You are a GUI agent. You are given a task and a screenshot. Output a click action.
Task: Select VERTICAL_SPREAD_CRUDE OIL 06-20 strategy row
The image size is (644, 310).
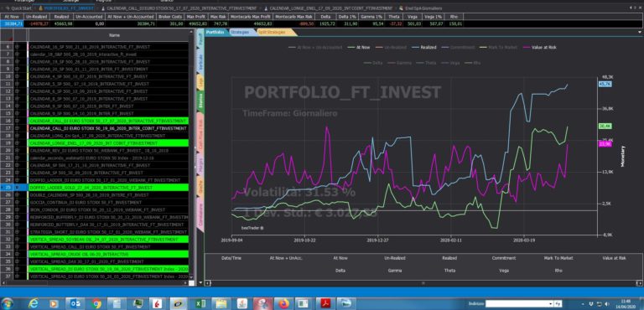coord(108,254)
